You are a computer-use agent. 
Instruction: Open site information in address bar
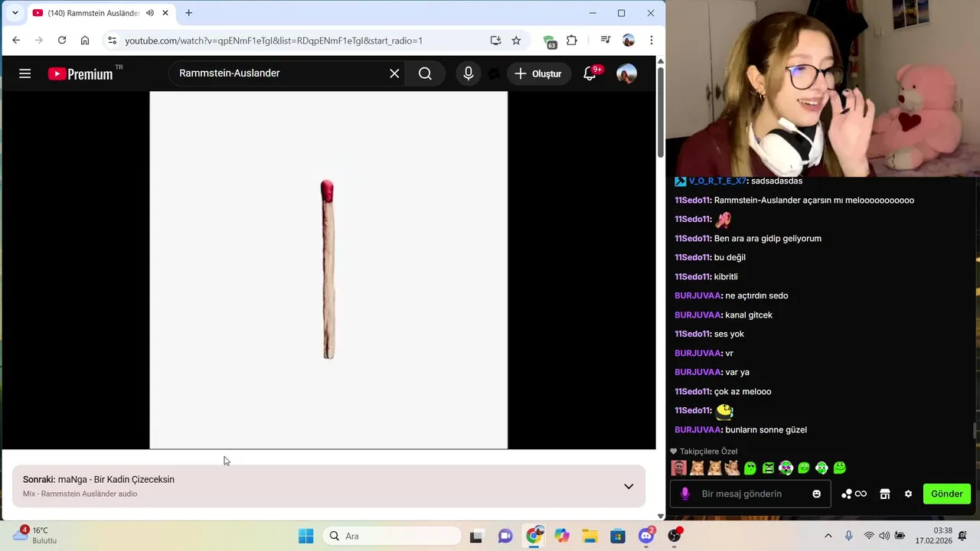(x=113, y=41)
